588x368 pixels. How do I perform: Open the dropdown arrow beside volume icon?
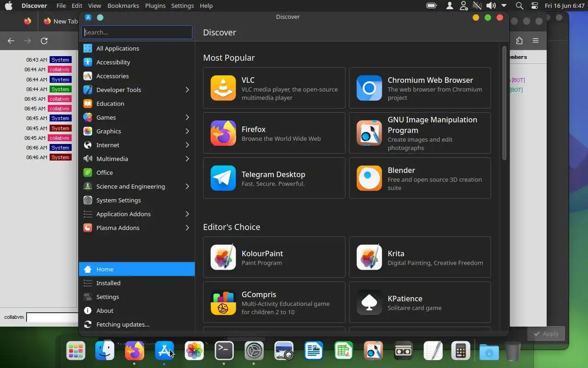504,6
